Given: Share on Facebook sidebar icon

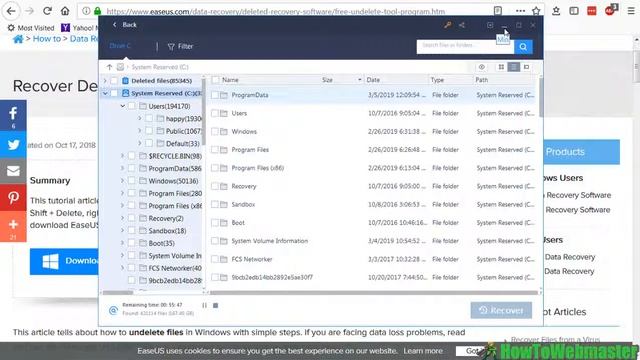Looking at the screenshot, I should (x=13, y=115).
